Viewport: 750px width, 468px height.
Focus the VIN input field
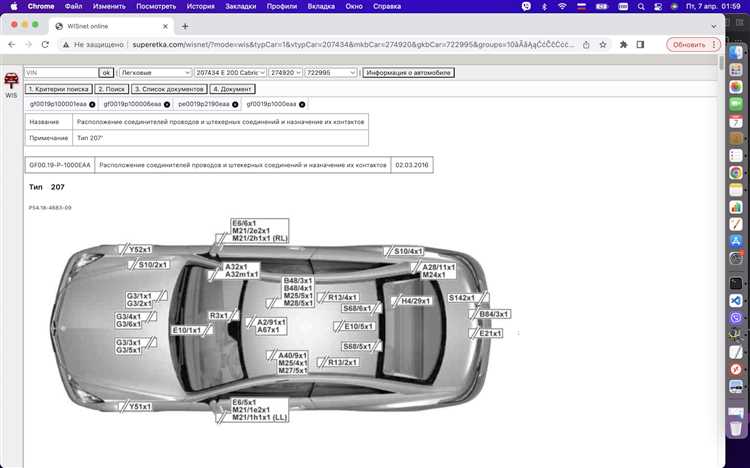point(61,73)
